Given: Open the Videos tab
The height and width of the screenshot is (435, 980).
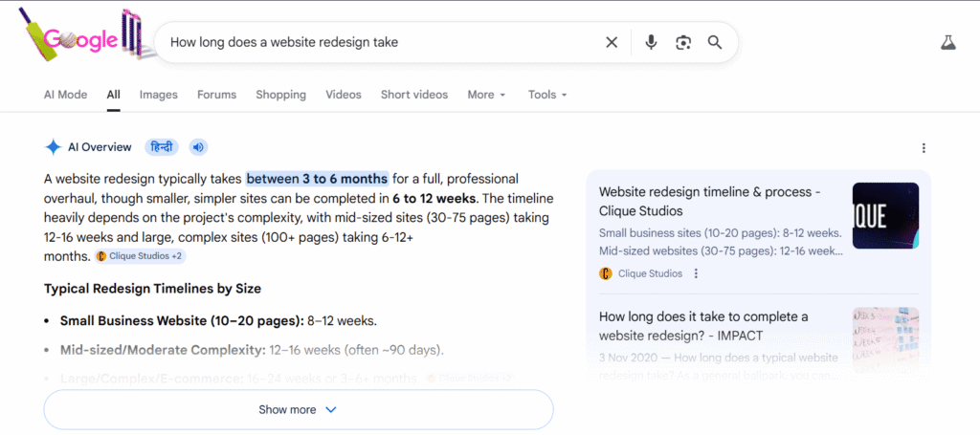Looking at the screenshot, I should pos(344,95).
